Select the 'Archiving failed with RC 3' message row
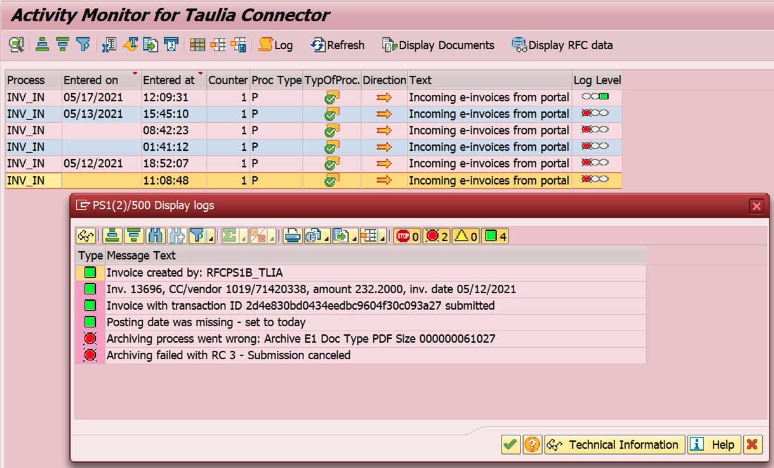 228,355
